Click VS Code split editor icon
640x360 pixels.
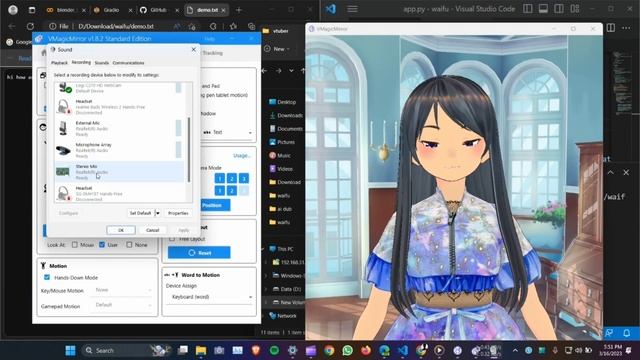(611, 28)
